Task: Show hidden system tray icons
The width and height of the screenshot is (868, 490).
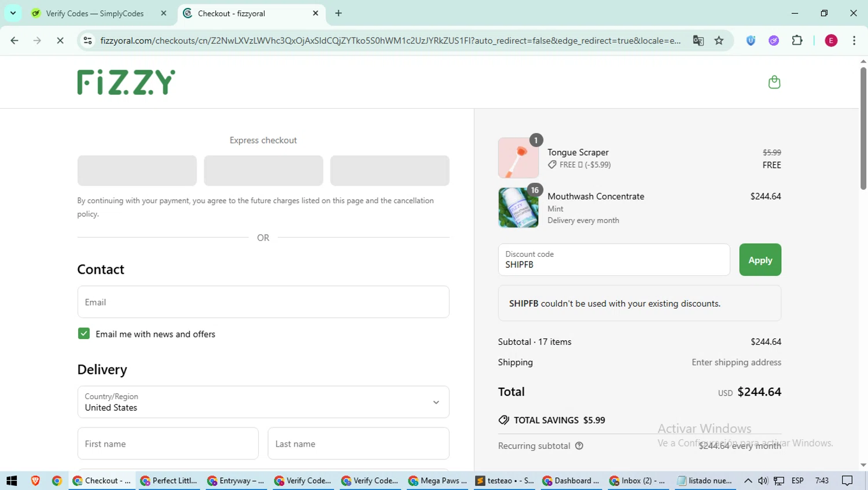Action: coord(748,481)
